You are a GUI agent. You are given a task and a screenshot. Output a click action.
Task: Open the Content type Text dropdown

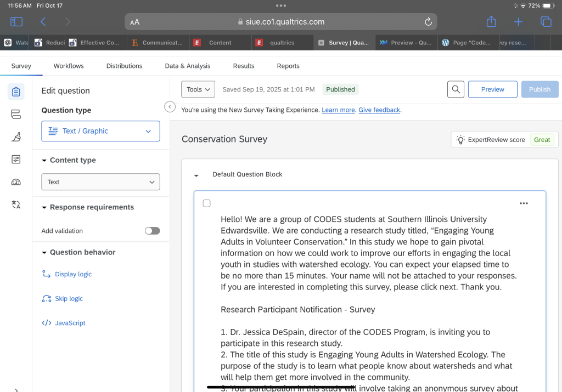(101, 182)
